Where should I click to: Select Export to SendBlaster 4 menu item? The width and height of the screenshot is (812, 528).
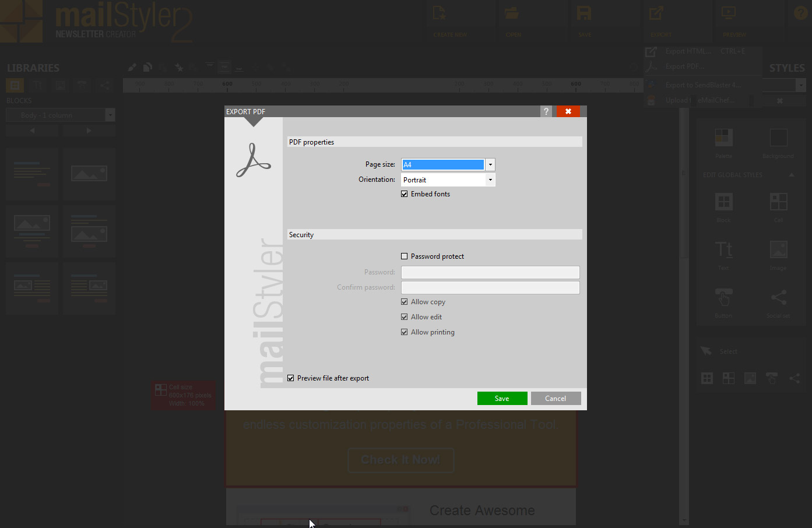point(703,85)
